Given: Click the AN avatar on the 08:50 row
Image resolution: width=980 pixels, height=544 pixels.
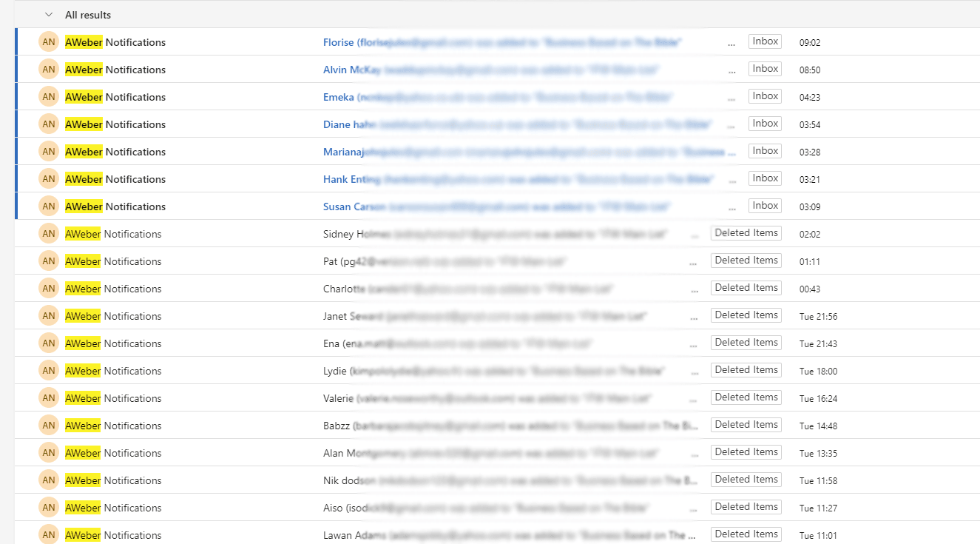Looking at the screenshot, I should 49,70.
